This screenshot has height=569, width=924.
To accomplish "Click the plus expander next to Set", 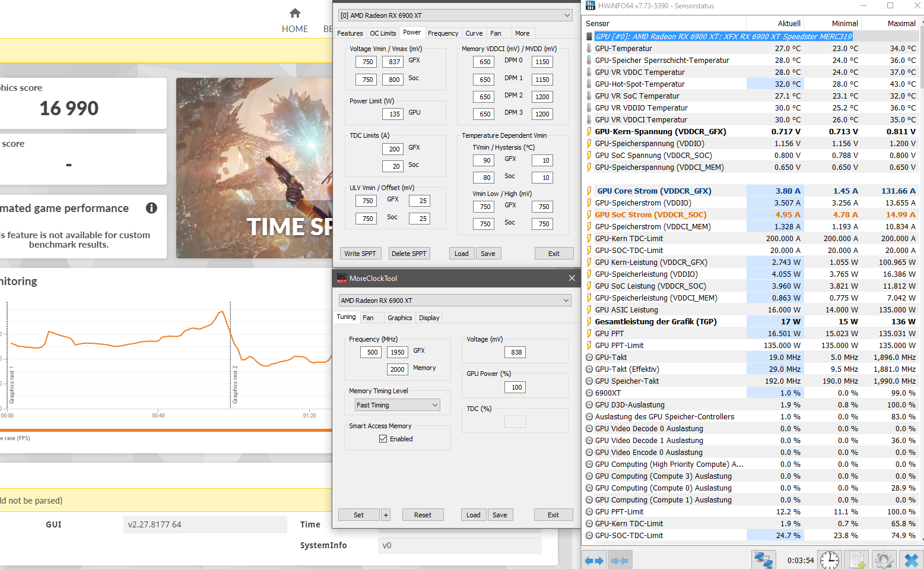I will tap(386, 515).
